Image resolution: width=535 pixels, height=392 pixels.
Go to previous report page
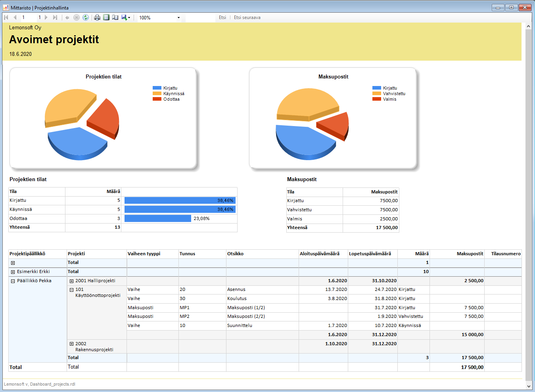click(15, 17)
